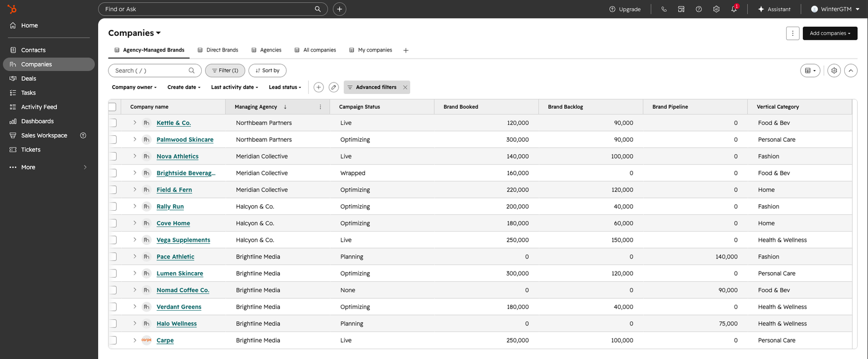
Task: Switch to the My companies tab
Action: tap(371, 50)
